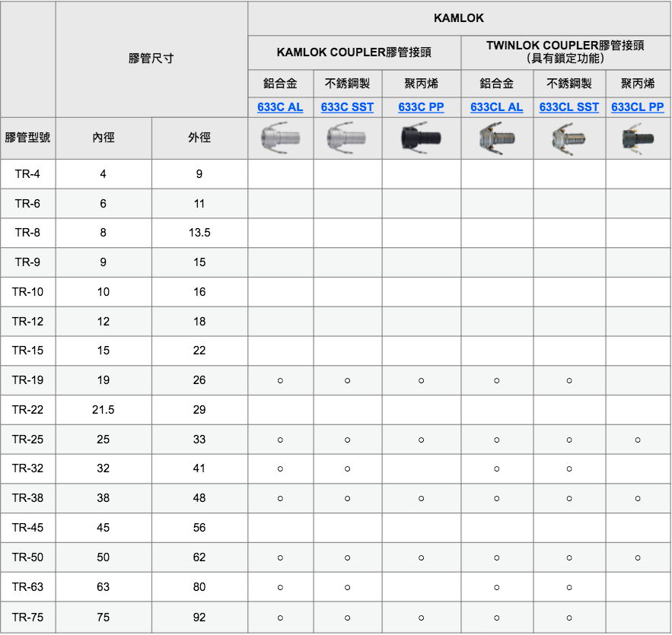The width and height of the screenshot is (672, 635).
Task: Click outer diameter 56 in TR-45 row
Action: click(x=199, y=527)
